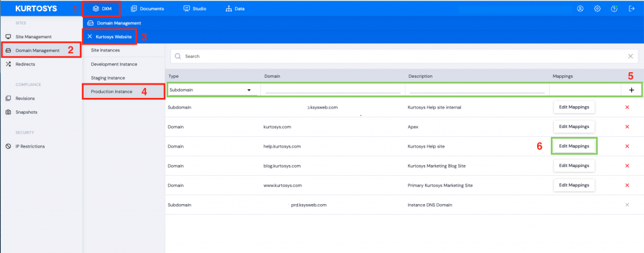The image size is (644, 253).
Task: Click the Kurtosys logo
Action: coord(36,9)
